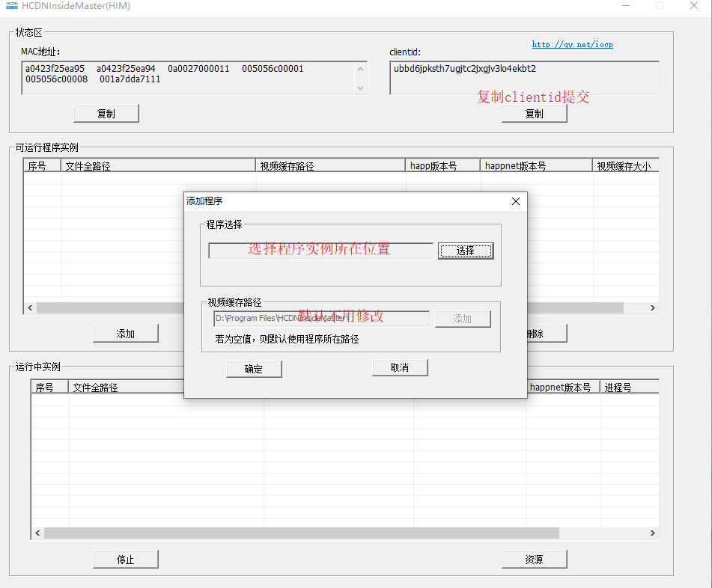Screen dimensions: 712x588
Task: Click the MAC地址: label
Action: (40, 52)
